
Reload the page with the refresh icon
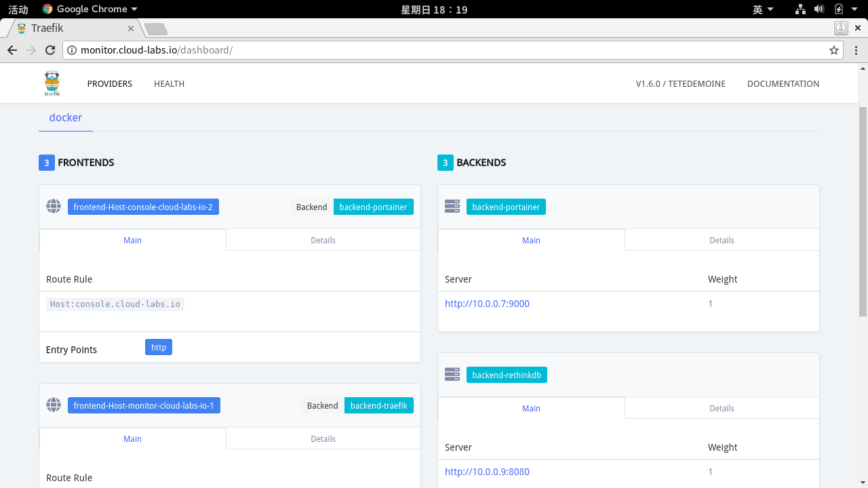click(50, 50)
